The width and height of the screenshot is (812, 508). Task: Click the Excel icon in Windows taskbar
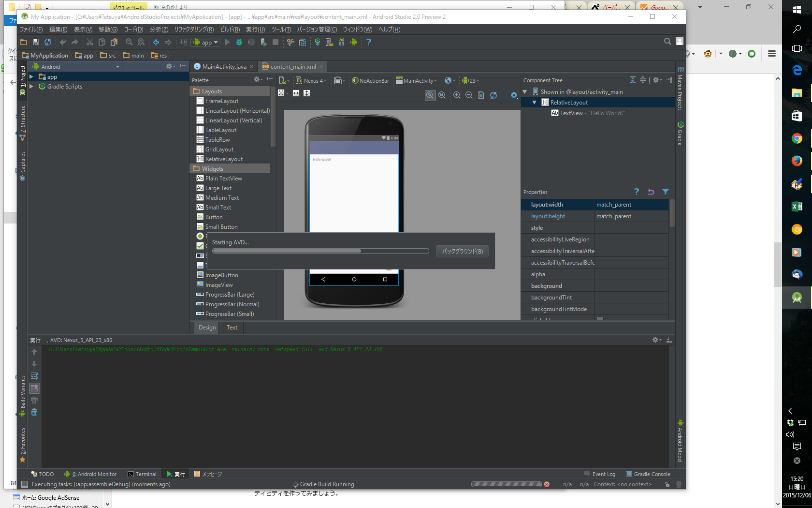[797, 207]
